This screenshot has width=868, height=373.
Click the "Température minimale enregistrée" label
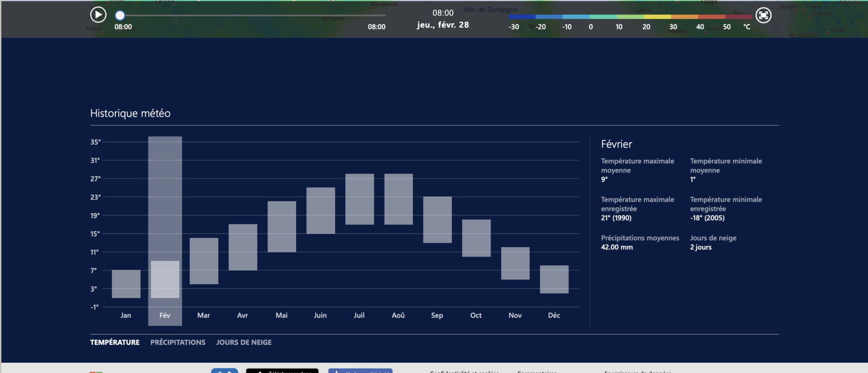point(726,204)
